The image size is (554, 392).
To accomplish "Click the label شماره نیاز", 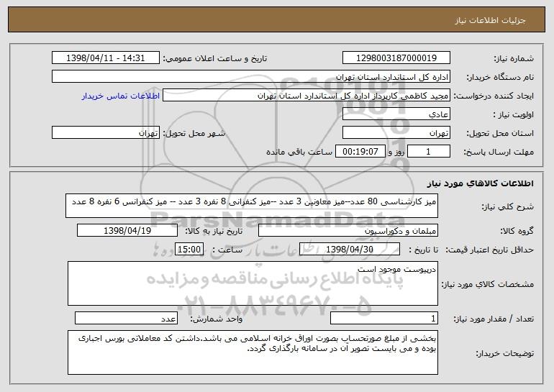I will (x=514, y=58).
